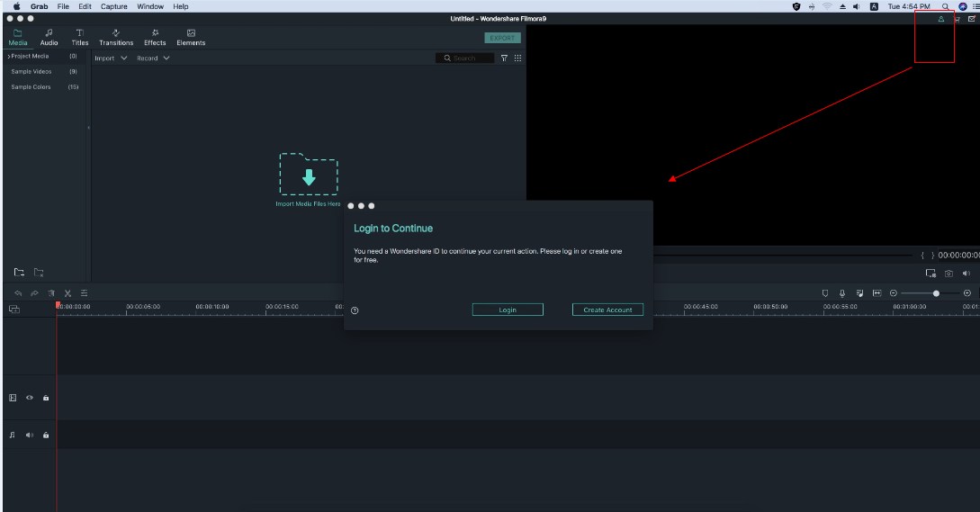Click the preview playback progress bar
980x512 pixels.
[783, 255]
